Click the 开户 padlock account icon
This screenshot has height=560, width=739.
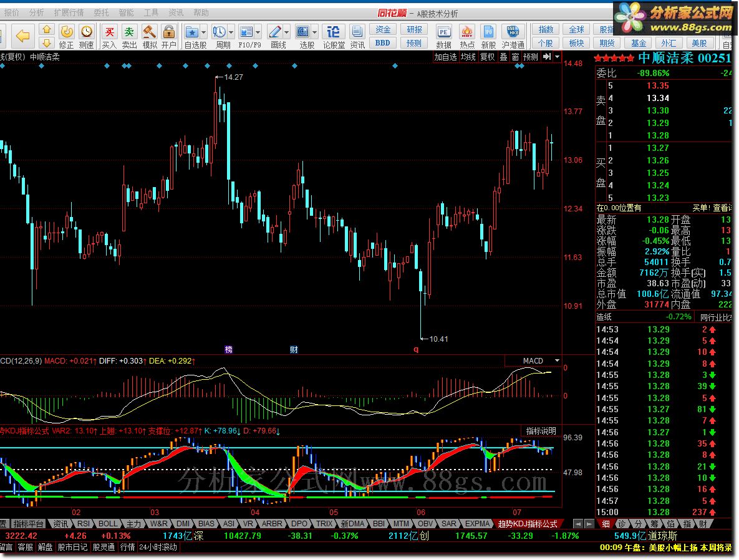tap(169, 32)
